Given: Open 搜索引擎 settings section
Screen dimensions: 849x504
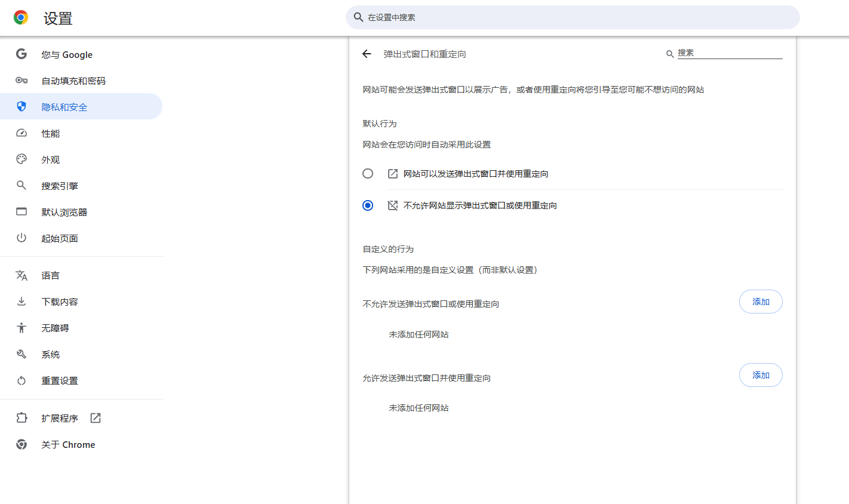Looking at the screenshot, I should point(81,186).
